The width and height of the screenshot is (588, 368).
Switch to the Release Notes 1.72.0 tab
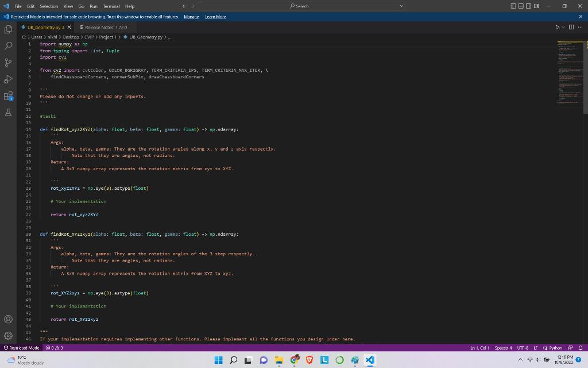click(106, 27)
